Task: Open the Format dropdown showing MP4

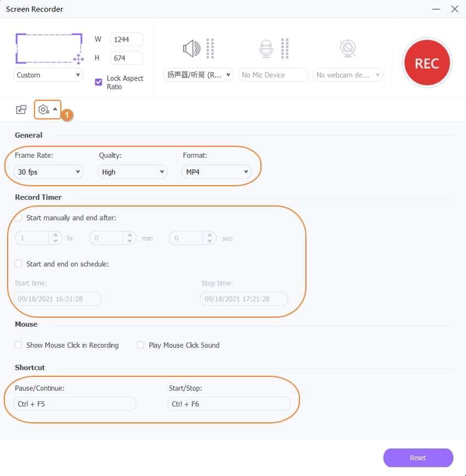Action: coord(217,172)
